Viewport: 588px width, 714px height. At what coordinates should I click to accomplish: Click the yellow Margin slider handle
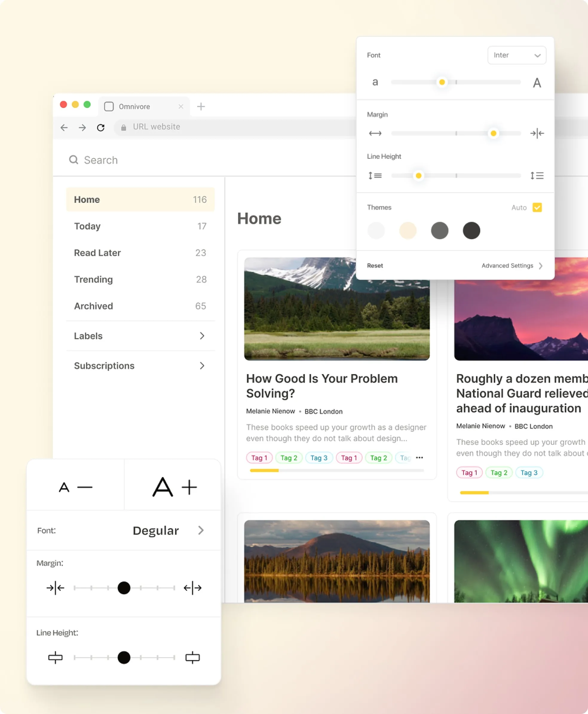click(x=493, y=134)
